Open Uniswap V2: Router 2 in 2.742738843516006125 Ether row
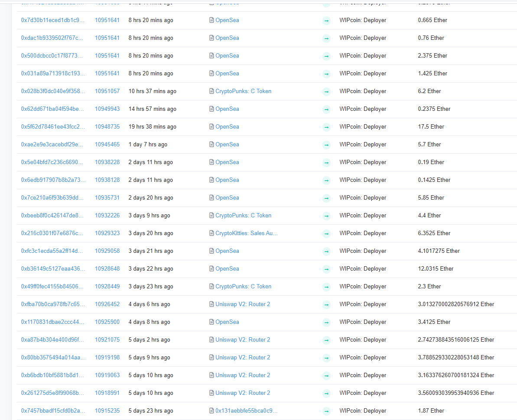 pyautogui.click(x=243, y=340)
